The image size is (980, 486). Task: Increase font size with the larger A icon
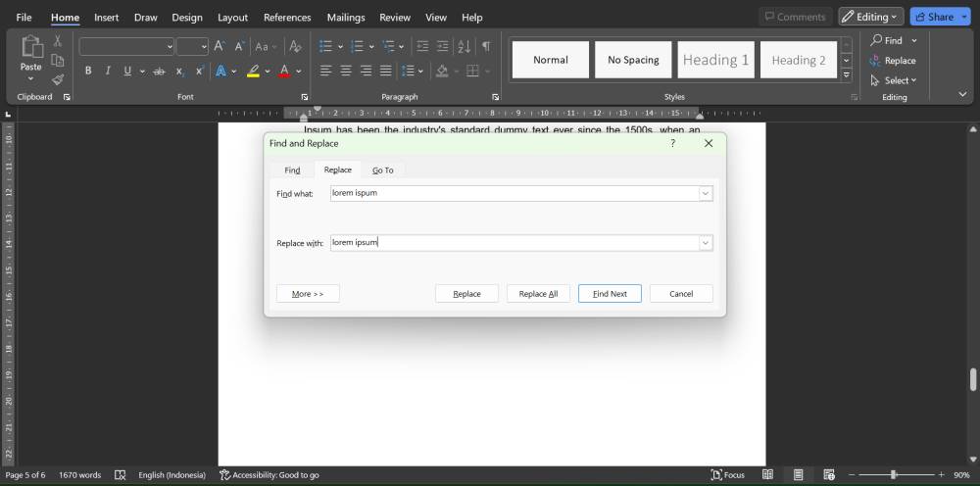(x=220, y=46)
